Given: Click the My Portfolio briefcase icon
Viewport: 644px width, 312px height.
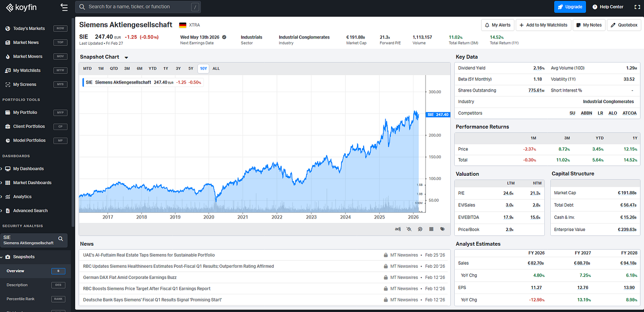Looking at the screenshot, I should [x=8, y=112].
